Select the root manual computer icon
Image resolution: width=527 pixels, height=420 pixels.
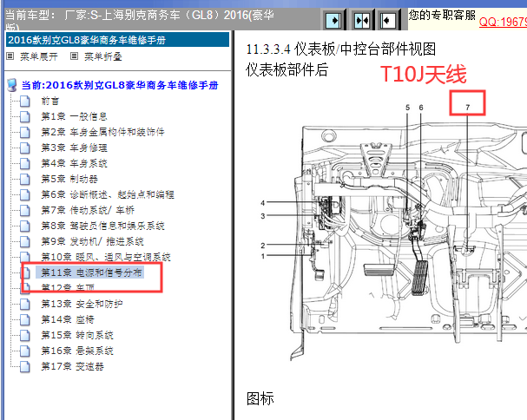(12, 85)
